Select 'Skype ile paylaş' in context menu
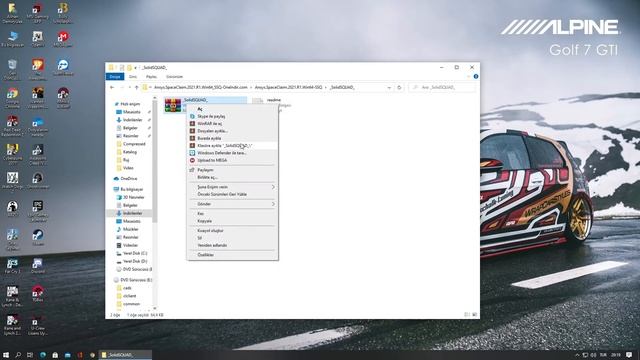Image resolution: width=640 pixels, height=360 pixels. click(x=233, y=116)
